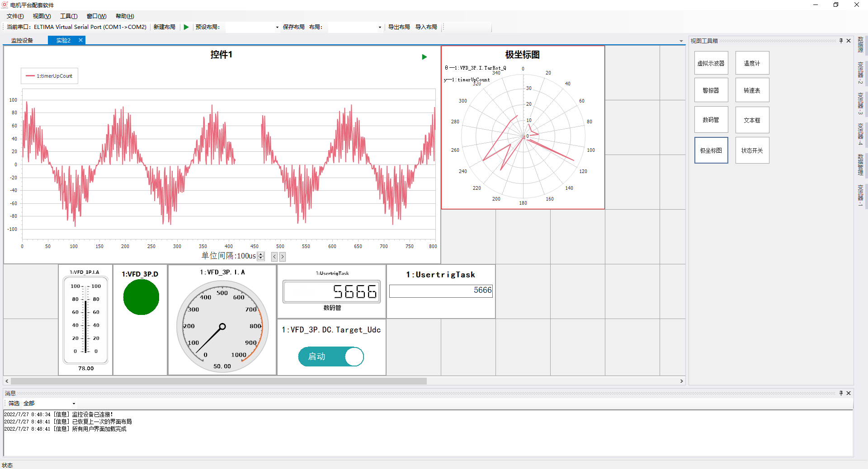Switch to the 监控设备 tab
Viewport: 868px width, 469px height.
[22, 41]
